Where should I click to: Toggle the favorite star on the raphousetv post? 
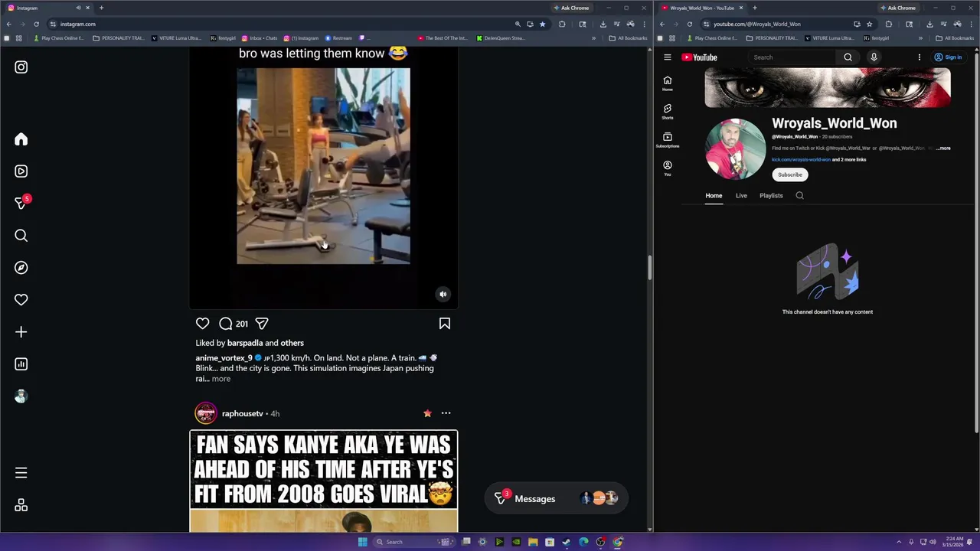[x=427, y=413]
